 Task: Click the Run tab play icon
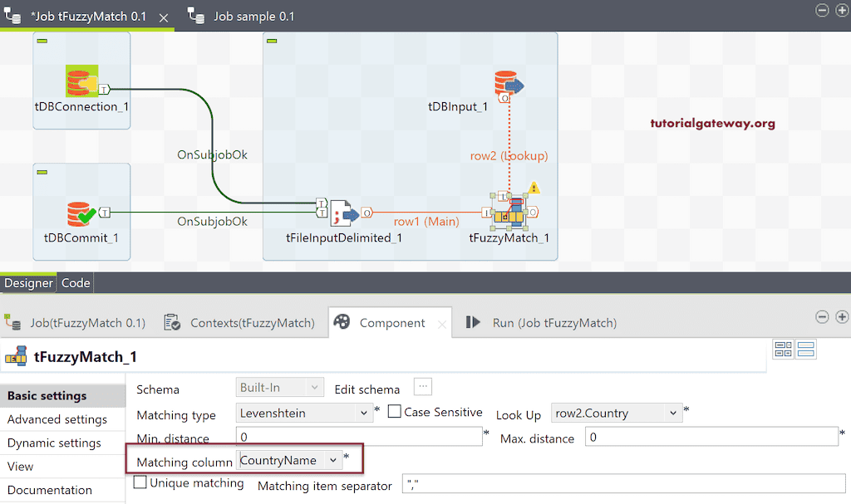pyautogui.click(x=470, y=323)
